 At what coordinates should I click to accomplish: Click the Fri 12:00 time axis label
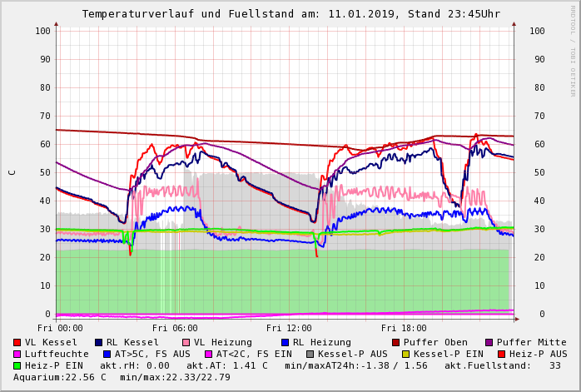[x=289, y=328]
